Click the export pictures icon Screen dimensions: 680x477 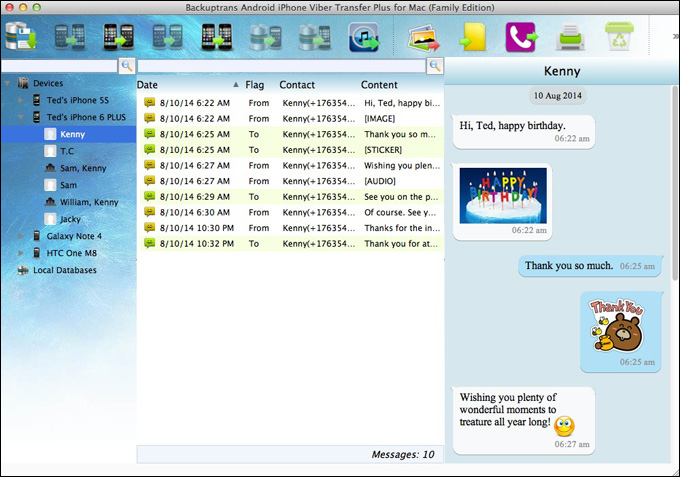423,37
